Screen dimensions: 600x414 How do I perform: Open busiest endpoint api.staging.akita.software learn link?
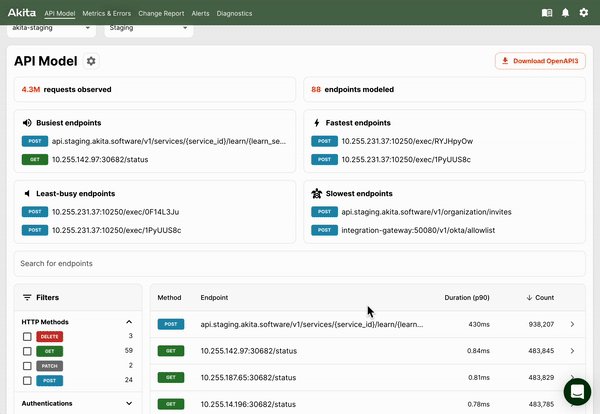point(169,141)
